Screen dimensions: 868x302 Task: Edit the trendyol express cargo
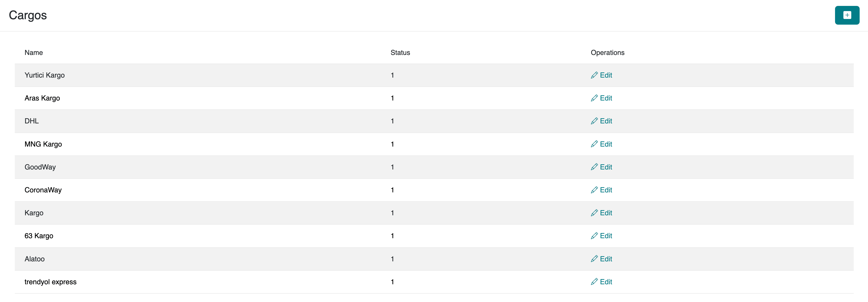605,282
